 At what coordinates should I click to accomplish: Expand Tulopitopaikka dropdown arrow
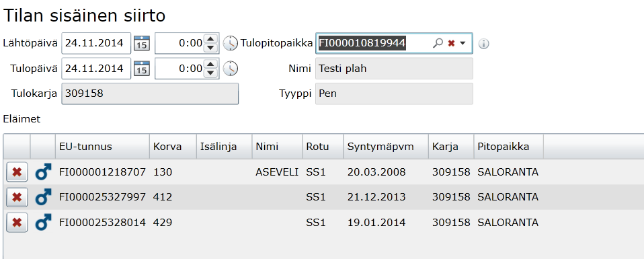point(462,43)
